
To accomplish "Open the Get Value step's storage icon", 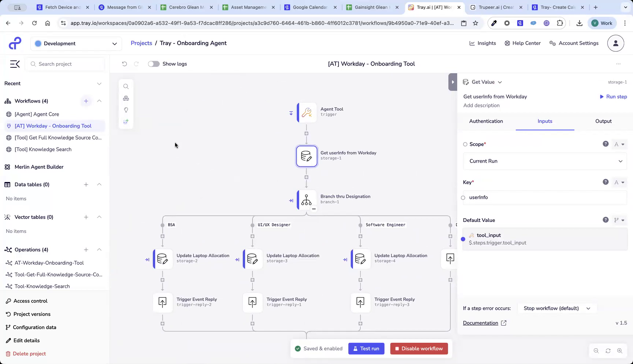I will 306,156.
